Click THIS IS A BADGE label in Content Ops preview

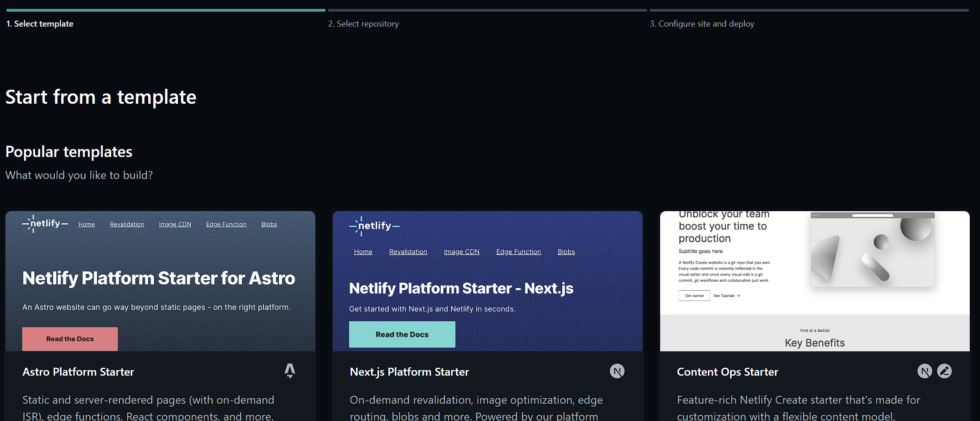(815, 331)
